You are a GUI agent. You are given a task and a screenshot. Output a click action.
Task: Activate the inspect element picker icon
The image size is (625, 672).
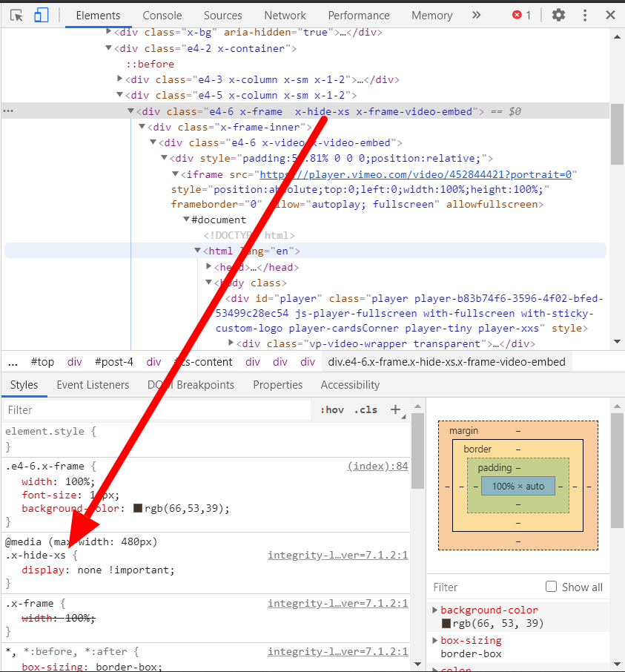(x=16, y=16)
